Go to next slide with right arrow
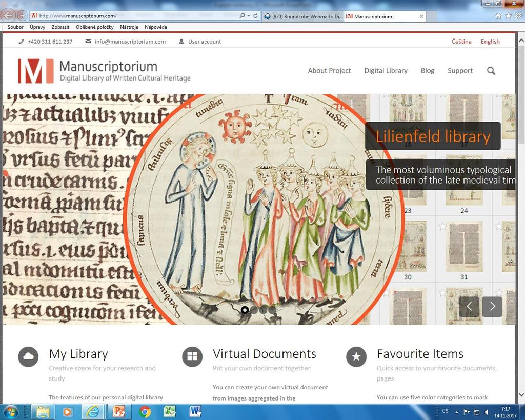The width and height of the screenshot is (525, 420). [x=492, y=307]
